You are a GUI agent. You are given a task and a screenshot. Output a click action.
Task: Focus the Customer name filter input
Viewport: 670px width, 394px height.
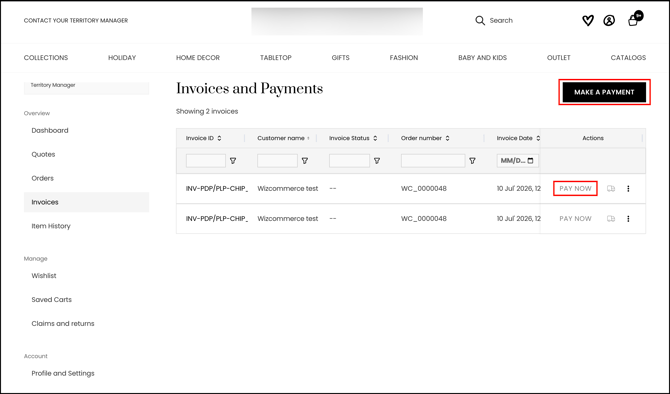pyautogui.click(x=277, y=161)
